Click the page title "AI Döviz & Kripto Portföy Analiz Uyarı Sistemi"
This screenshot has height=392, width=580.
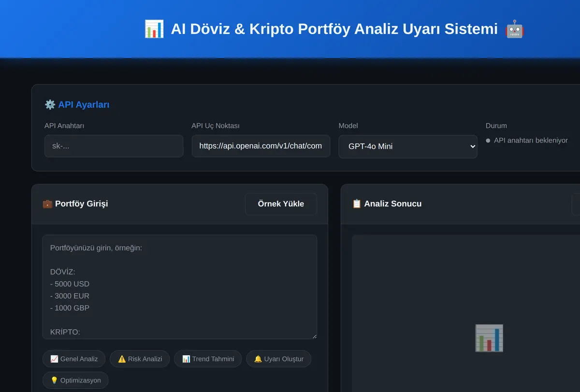(x=334, y=29)
